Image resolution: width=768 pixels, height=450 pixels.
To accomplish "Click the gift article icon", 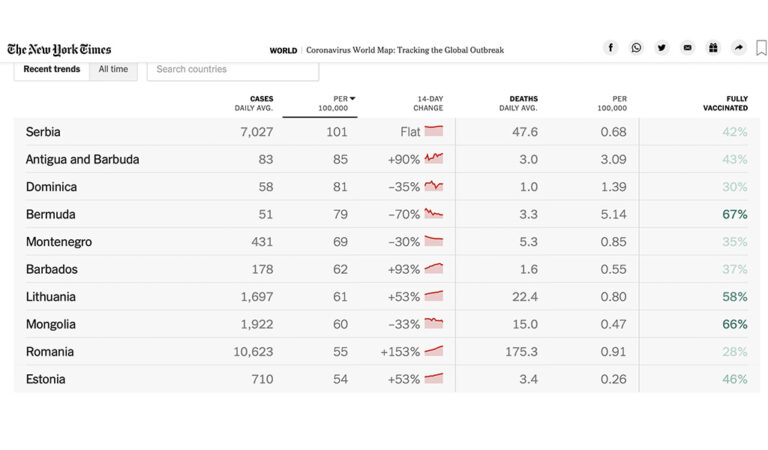I will pyautogui.click(x=713, y=48).
